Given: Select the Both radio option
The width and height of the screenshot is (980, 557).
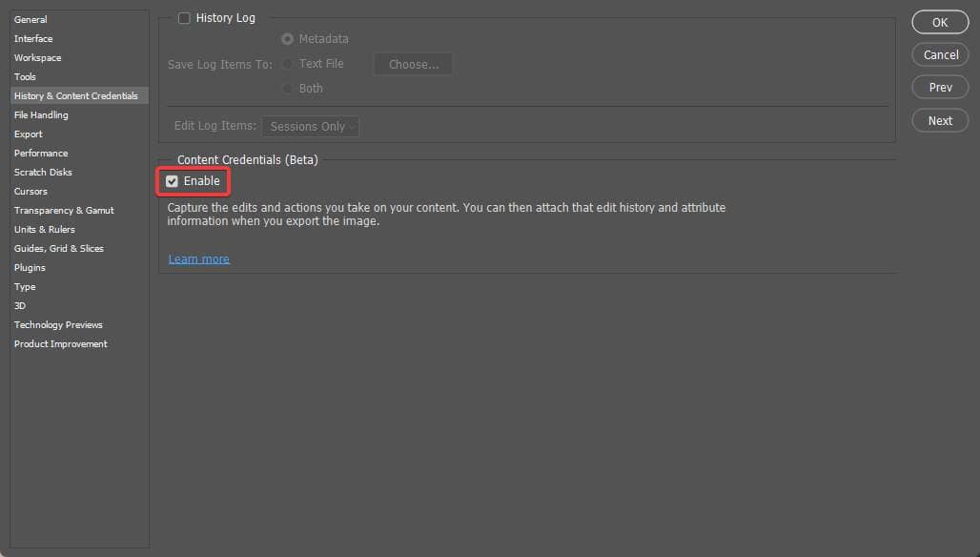Looking at the screenshot, I should [287, 89].
